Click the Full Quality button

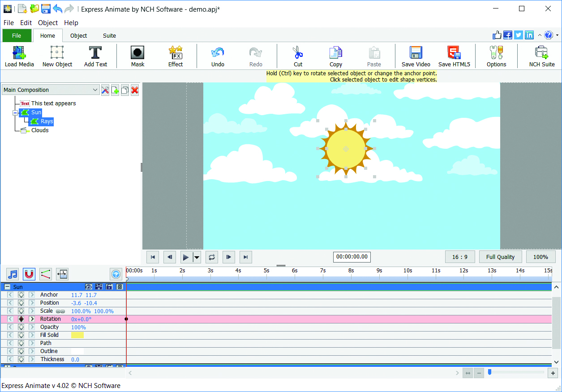[500, 257]
